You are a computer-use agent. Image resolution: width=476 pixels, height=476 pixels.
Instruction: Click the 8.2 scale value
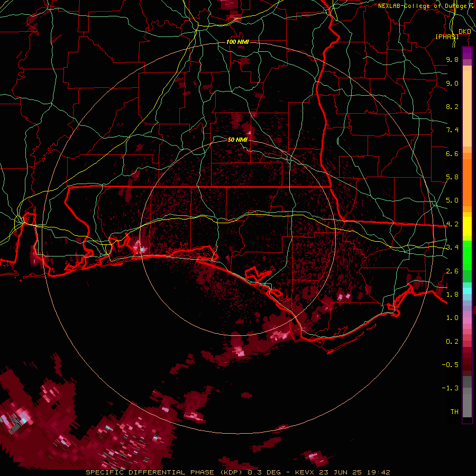pyautogui.click(x=452, y=106)
